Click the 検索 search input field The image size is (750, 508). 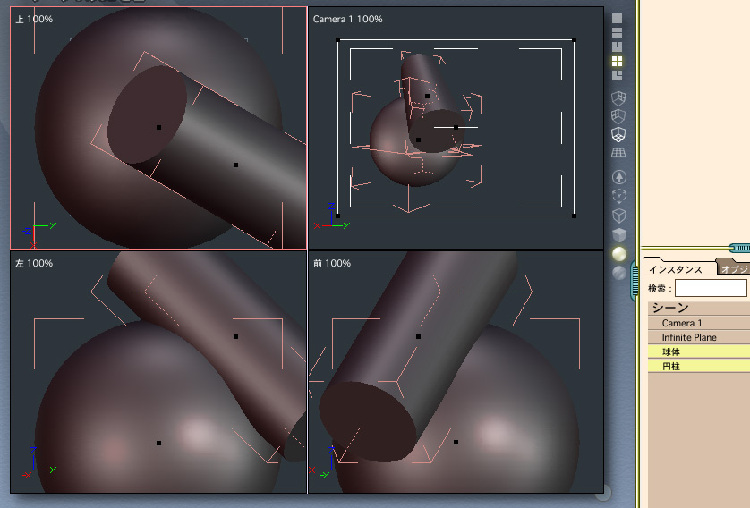(x=710, y=288)
